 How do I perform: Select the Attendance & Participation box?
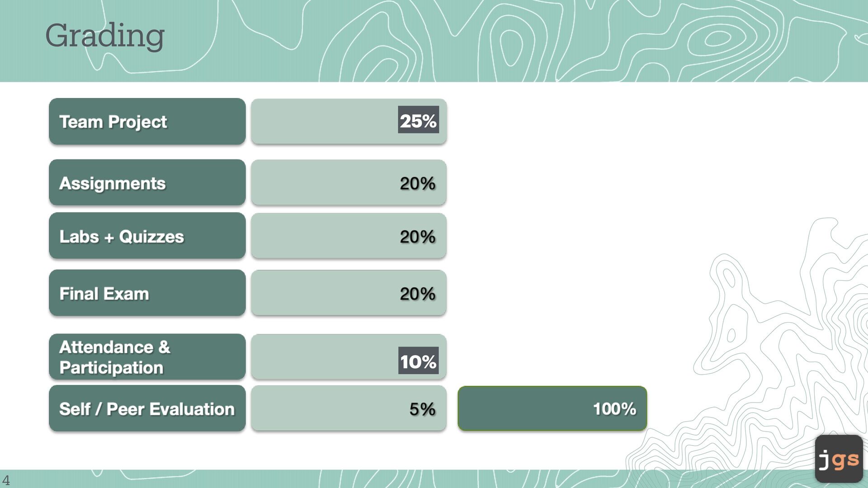[x=147, y=357]
